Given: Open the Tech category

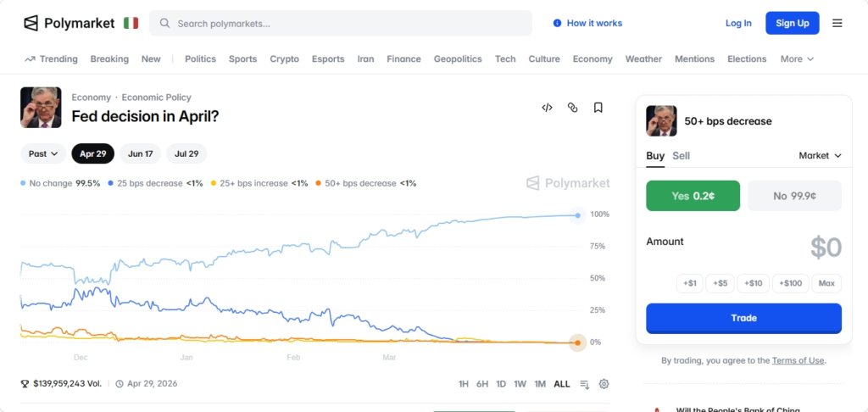Looking at the screenshot, I should [x=505, y=58].
